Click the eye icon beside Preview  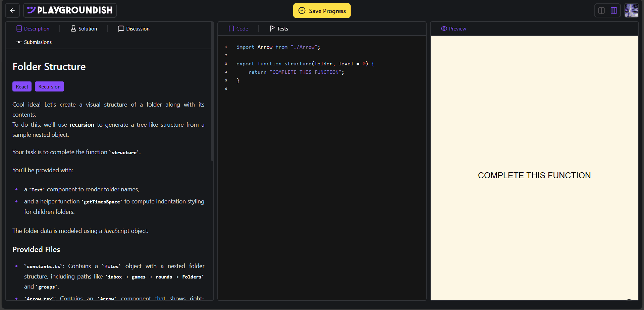tap(444, 29)
